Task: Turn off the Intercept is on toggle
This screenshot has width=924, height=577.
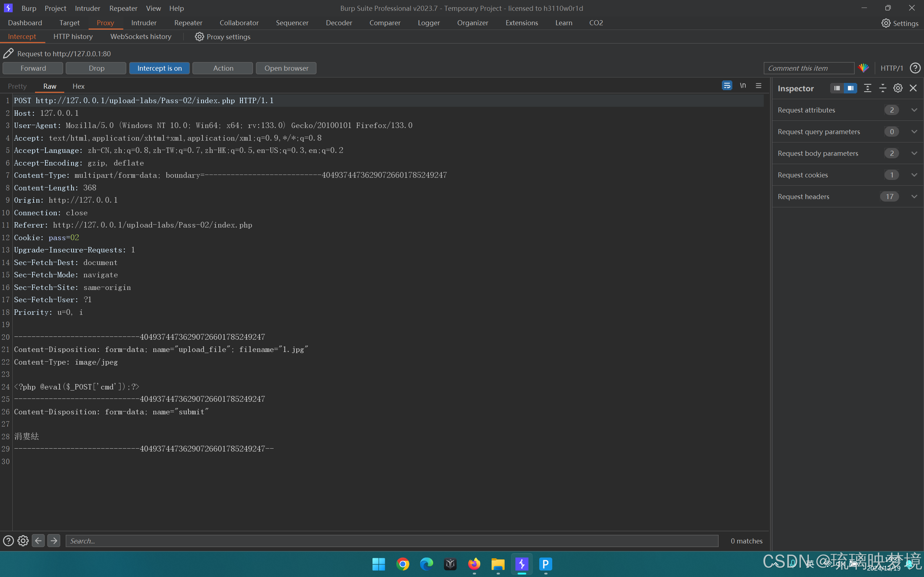Action: pyautogui.click(x=159, y=68)
